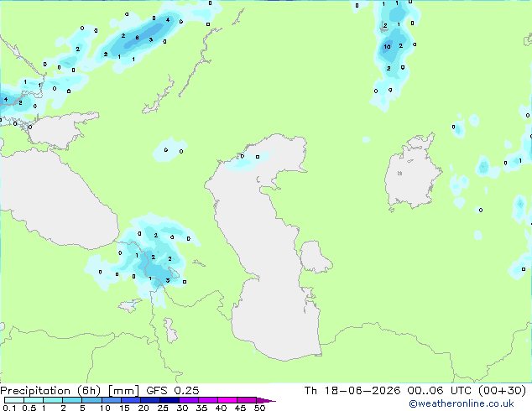
Task: Pick the 10–15 mm legend color box
Action: 111,400
